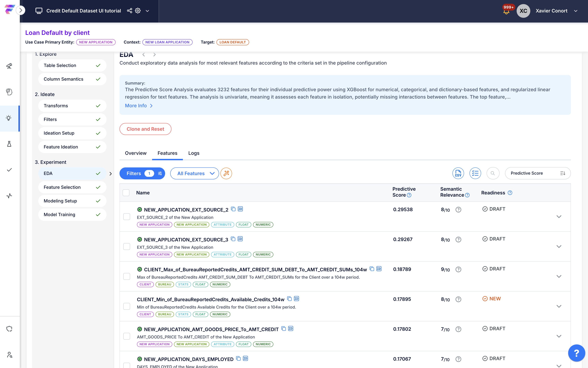The width and height of the screenshot is (588, 368).
Task: Select the CLIENT_Min_of_BureauReportedCredits row checkbox
Action: (127, 306)
